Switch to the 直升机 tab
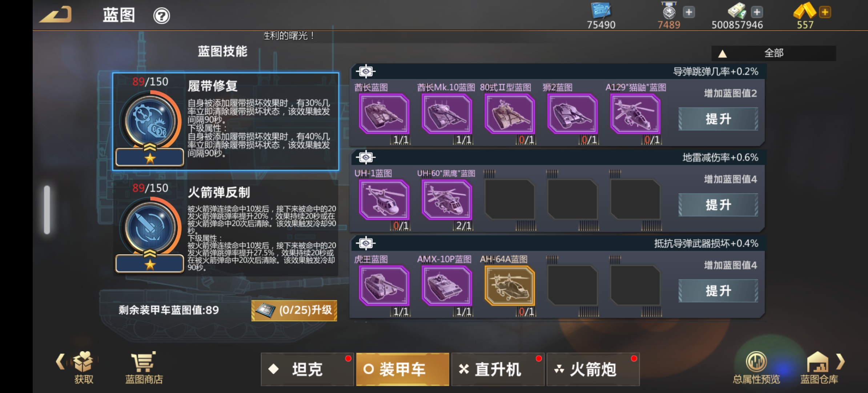Screen dimensions: 868x393 tap(498, 369)
